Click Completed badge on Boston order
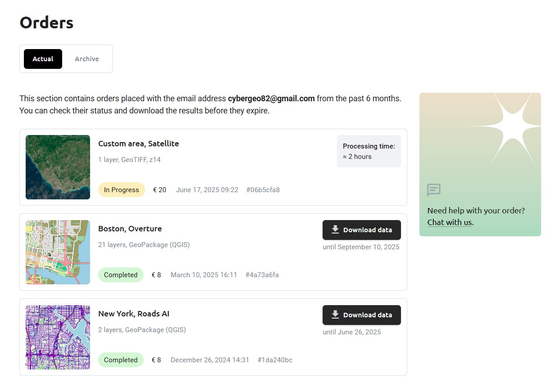The width and height of the screenshot is (560, 392). 121,275
